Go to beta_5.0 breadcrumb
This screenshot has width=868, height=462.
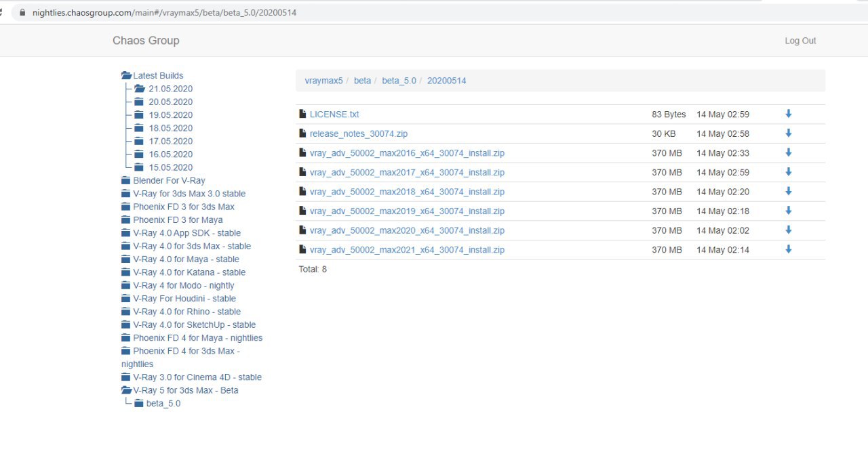tap(399, 81)
